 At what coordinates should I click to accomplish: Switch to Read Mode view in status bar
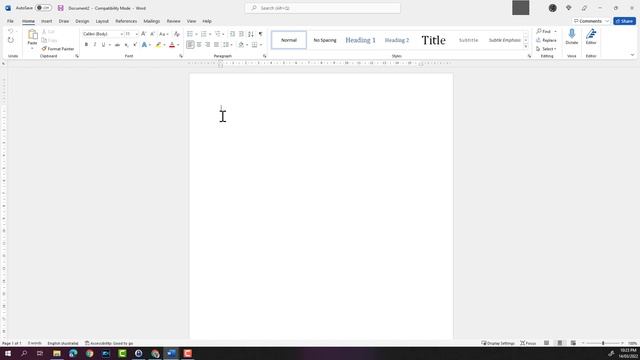(546, 343)
